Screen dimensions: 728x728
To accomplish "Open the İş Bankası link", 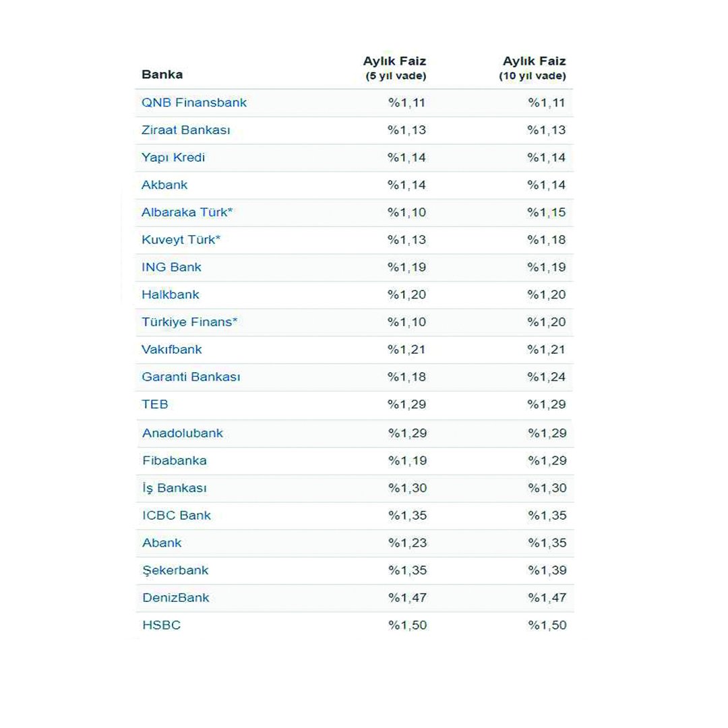I will click(175, 489).
